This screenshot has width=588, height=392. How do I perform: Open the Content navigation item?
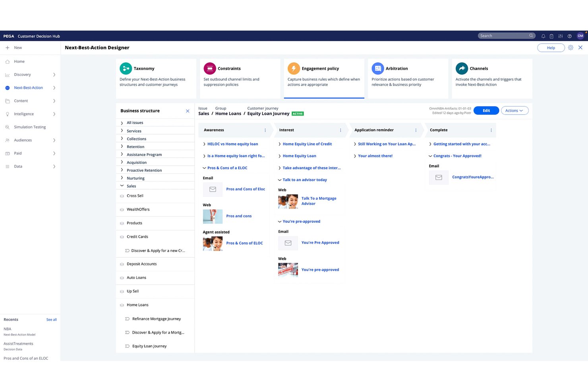(30, 101)
